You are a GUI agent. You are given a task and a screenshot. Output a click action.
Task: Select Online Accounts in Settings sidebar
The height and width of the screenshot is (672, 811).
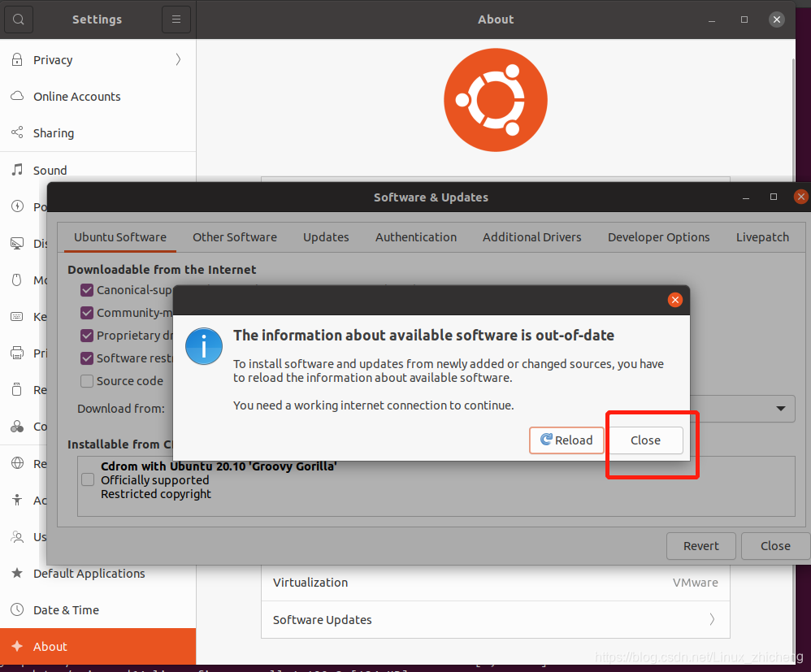98,96
